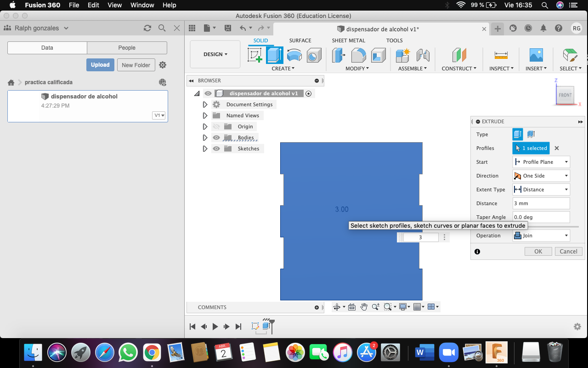This screenshot has width=588, height=368.
Task: Click the Orbit navigation tool
Action: pyautogui.click(x=337, y=307)
